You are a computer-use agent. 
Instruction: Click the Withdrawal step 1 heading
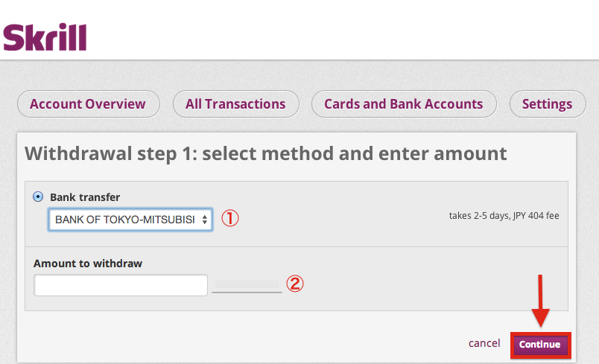[266, 154]
